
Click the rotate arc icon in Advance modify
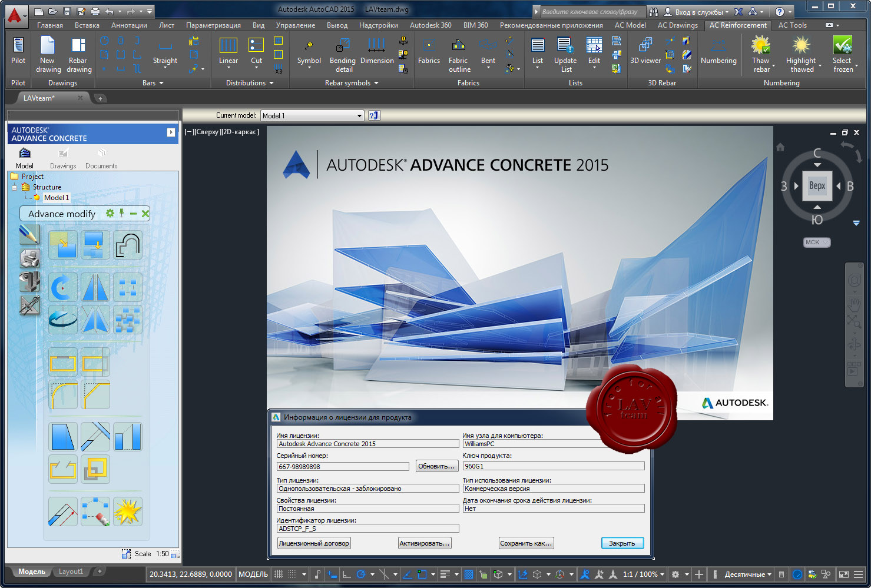[x=63, y=288]
